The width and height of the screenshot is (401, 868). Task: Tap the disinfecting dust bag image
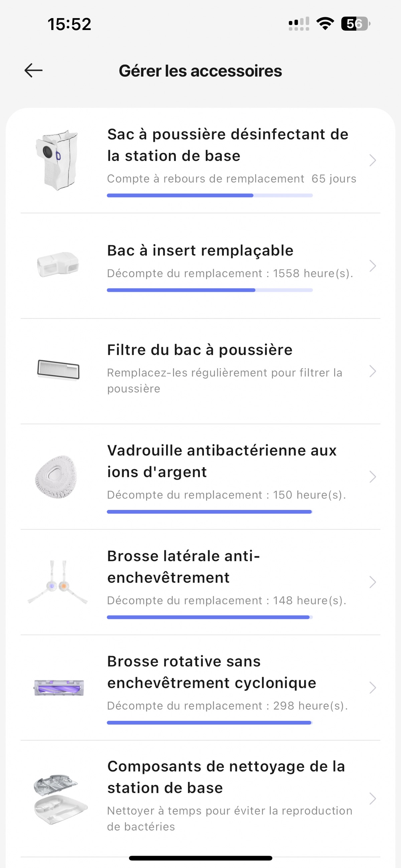(x=57, y=160)
